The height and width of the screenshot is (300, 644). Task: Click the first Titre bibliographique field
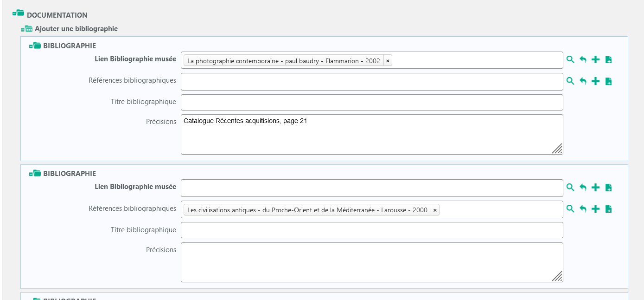(371, 102)
